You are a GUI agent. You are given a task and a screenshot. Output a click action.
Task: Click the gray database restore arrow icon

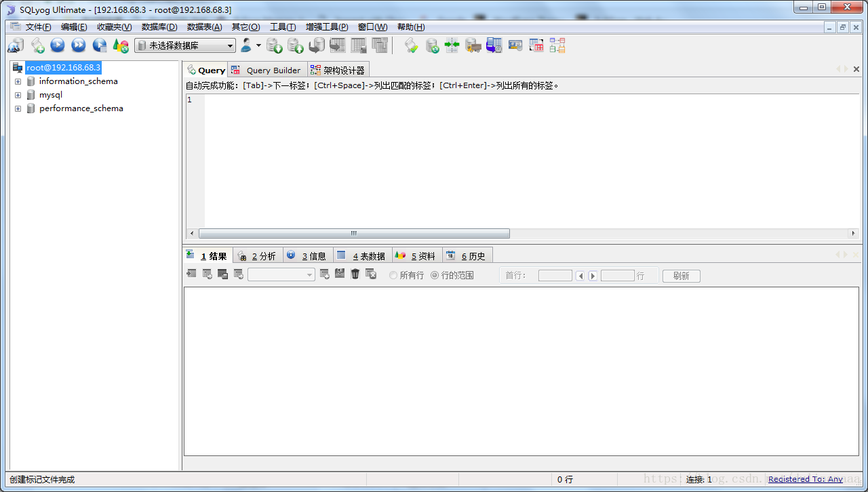pos(317,45)
